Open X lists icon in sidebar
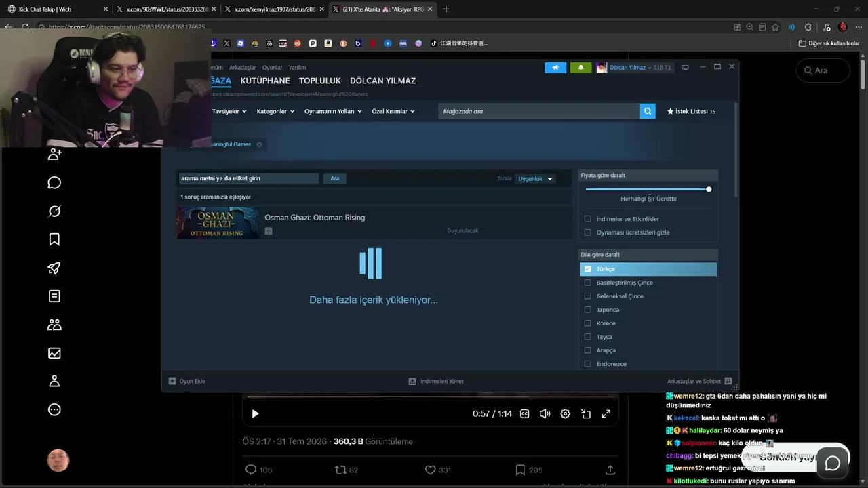The height and width of the screenshot is (488, 868). [54, 296]
